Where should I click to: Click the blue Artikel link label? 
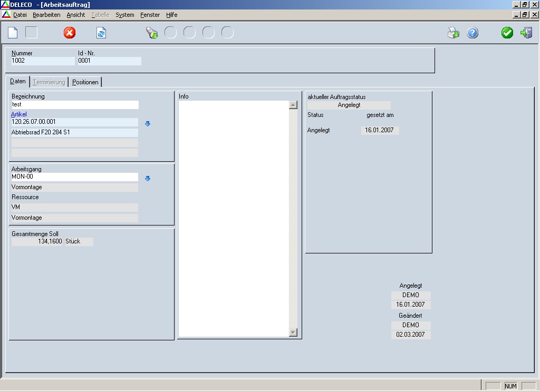(19, 114)
